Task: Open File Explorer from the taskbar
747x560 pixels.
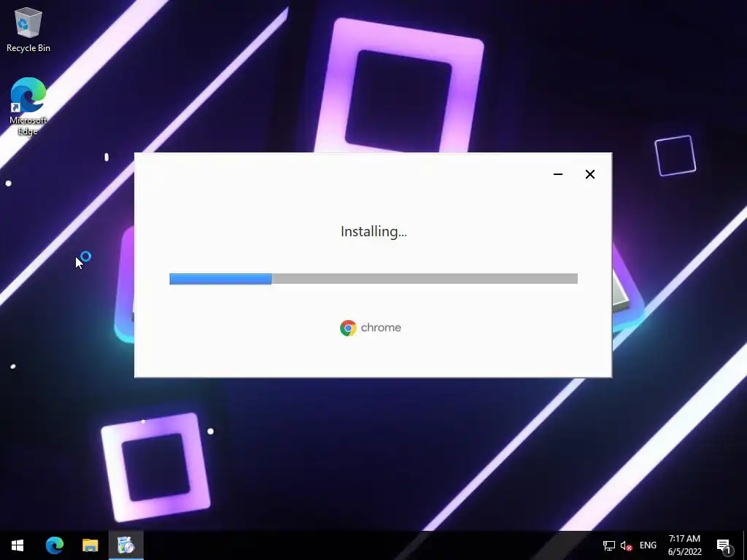Action: pyautogui.click(x=90, y=545)
